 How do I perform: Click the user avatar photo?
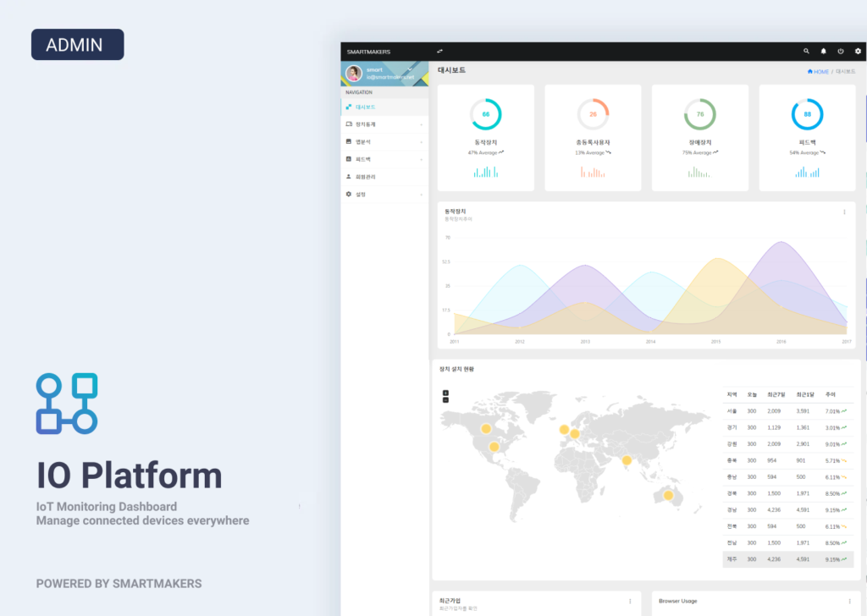click(x=354, y=73)
